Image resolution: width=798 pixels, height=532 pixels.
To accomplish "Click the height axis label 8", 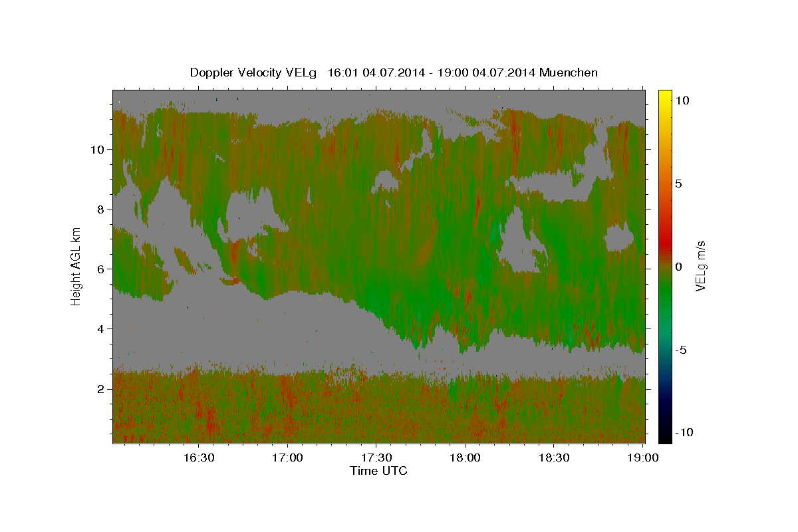I will tap(102, 209).
